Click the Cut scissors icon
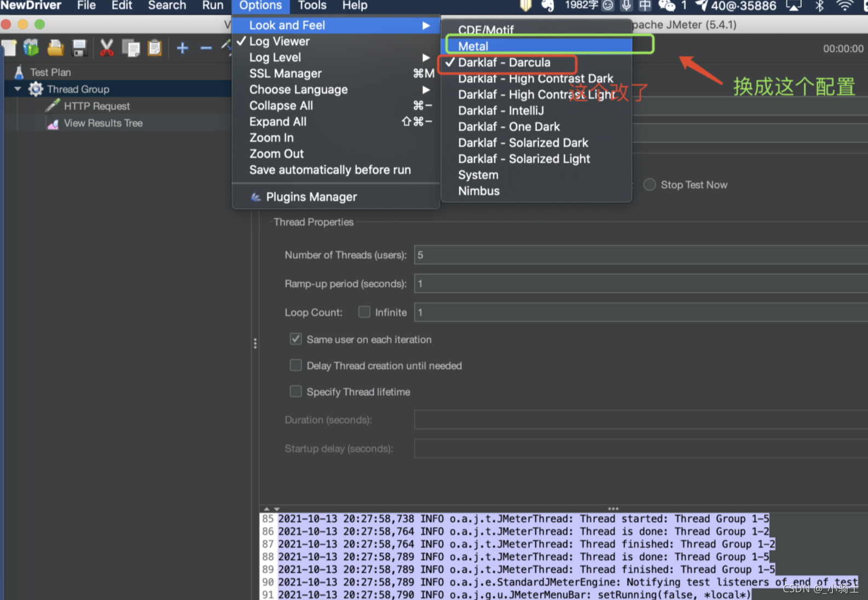The height and width of the screenshot is (600, 868). pyautogui.click(x=107, y=48)
